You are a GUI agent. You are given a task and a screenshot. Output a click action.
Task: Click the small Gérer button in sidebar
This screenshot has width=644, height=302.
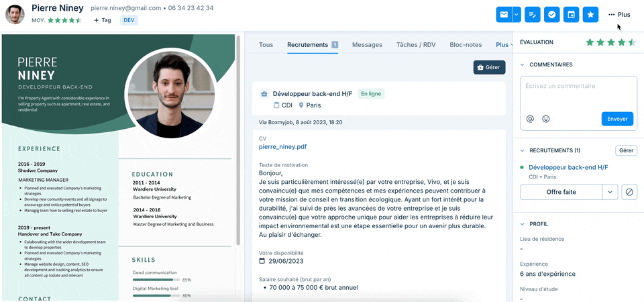point(626,150)
